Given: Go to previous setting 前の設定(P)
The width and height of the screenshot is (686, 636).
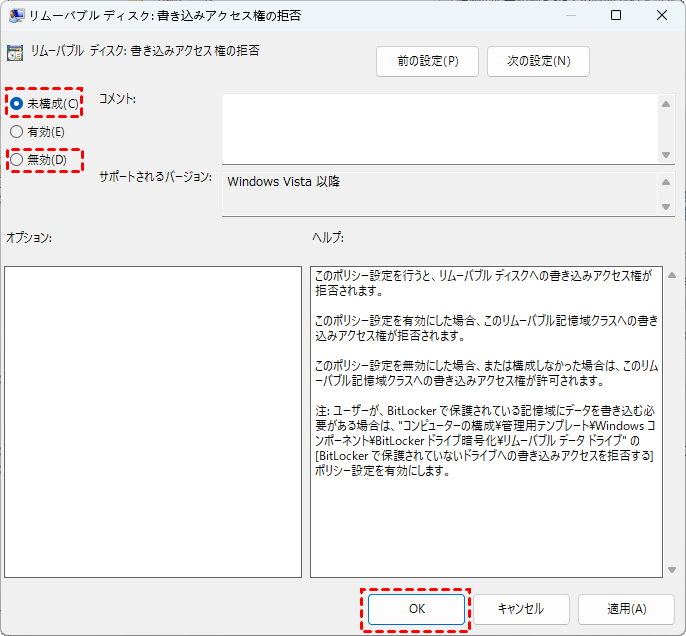Looking at the screenshot, I should 427,61.
